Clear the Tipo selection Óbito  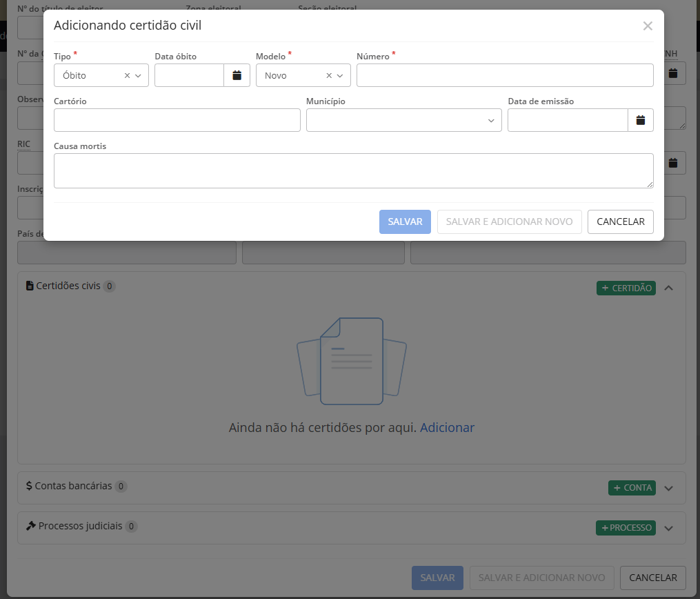coord(127,76)
